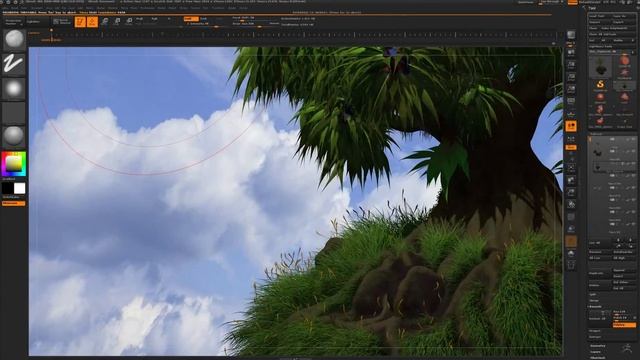Viewport: 640px width, 360px height.
Task: Click the PolyF polyframe icon
Action: 571,217
